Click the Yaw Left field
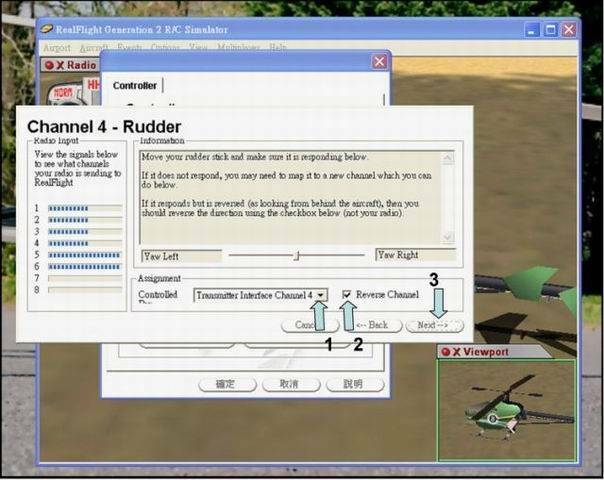The height and width of the screenshot is (480, 604). point(181,256)
